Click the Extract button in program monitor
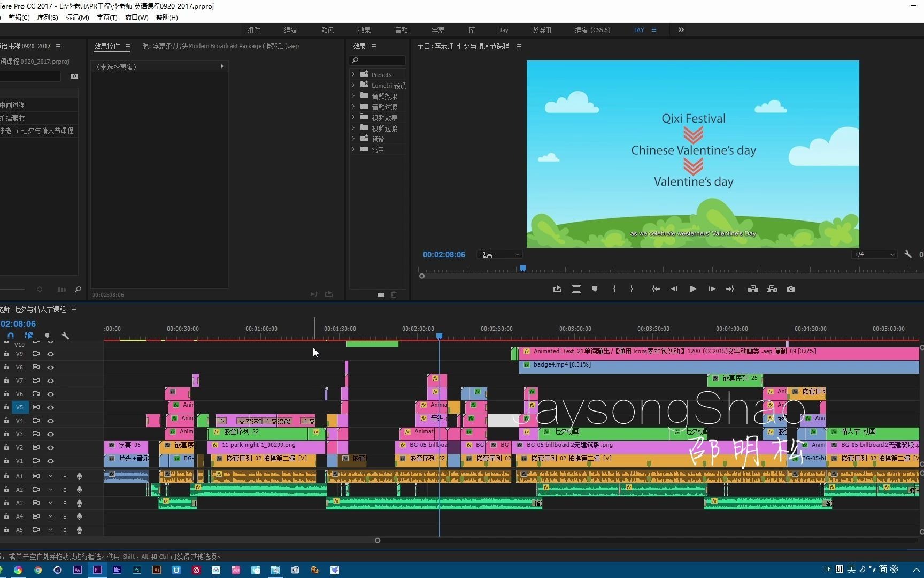 (x=772, y=289)
